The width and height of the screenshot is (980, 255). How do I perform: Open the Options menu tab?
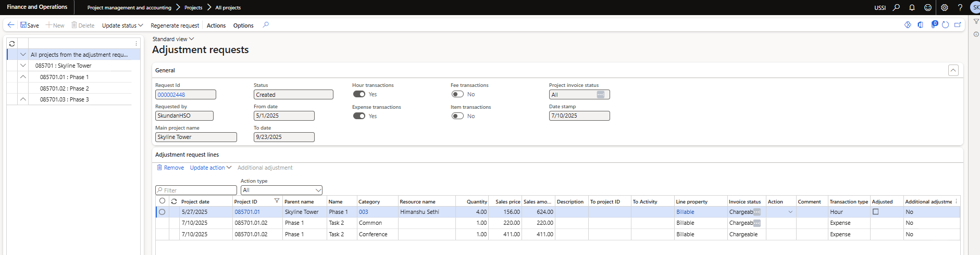click(x=243, y=25)
